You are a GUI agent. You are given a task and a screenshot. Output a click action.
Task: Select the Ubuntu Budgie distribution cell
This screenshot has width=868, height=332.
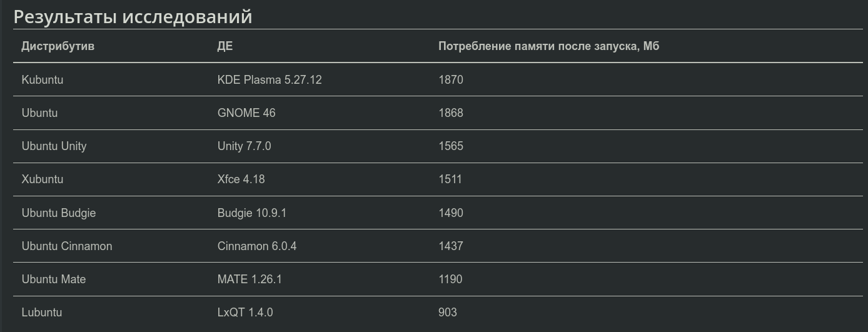point(59,213)
